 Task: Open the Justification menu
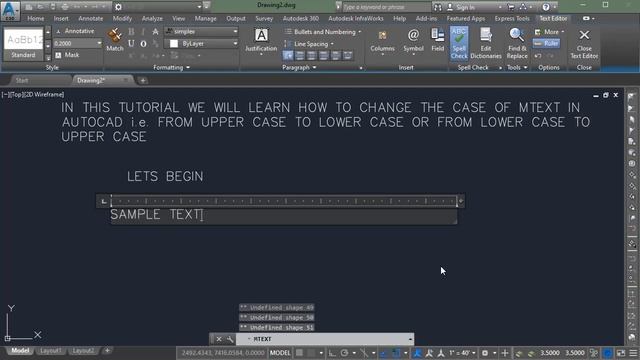(261, 41)
